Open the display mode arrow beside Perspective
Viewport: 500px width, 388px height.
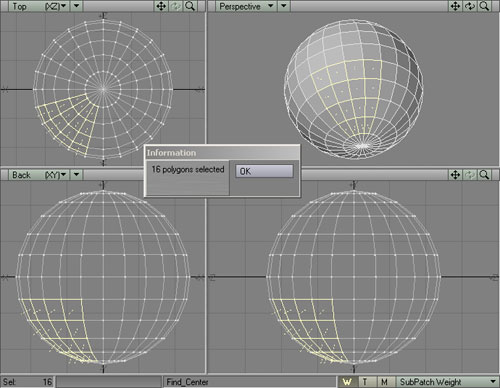(x=284, y=6)
